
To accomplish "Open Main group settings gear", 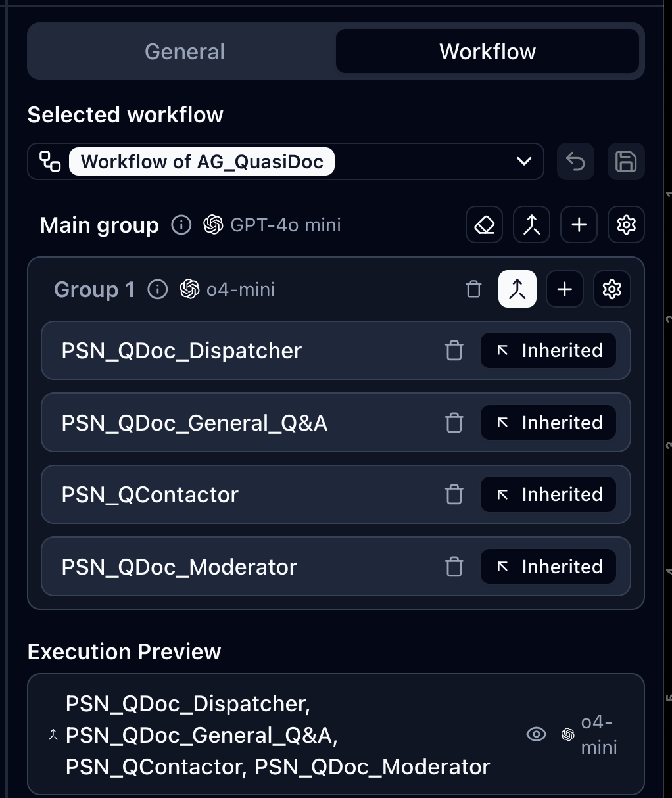I will [x=626, y=225].
